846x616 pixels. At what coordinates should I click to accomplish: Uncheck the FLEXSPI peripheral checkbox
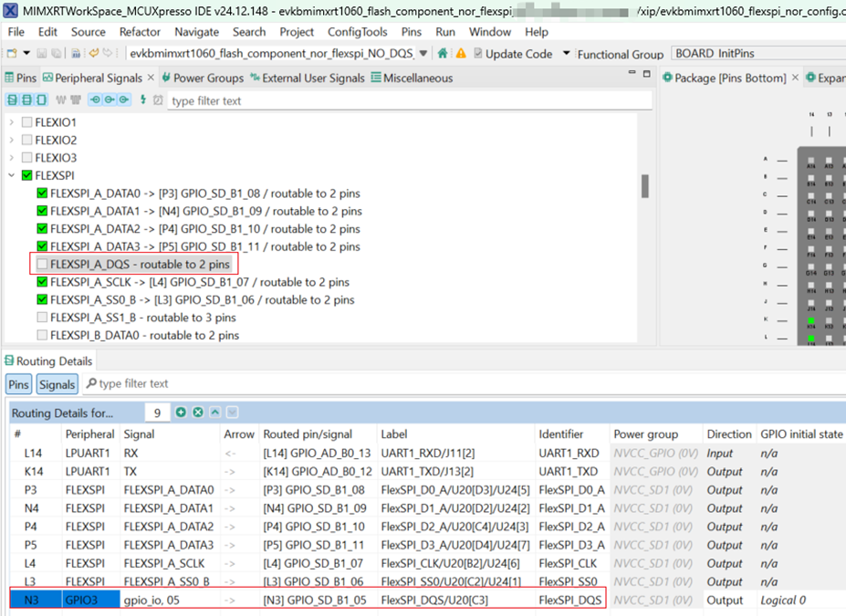[27, 175]
